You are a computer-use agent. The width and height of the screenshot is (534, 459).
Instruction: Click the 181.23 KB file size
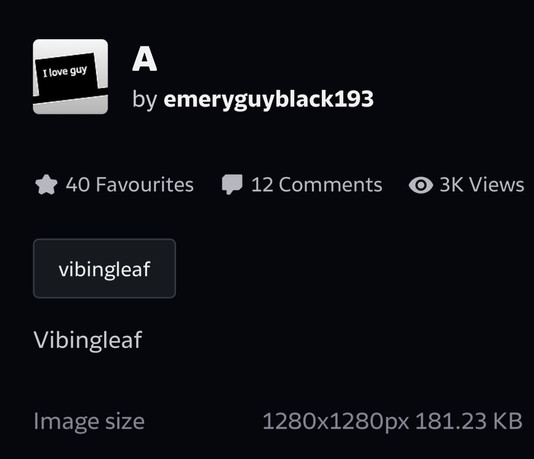pyautogui.click(x=469, y=421)
